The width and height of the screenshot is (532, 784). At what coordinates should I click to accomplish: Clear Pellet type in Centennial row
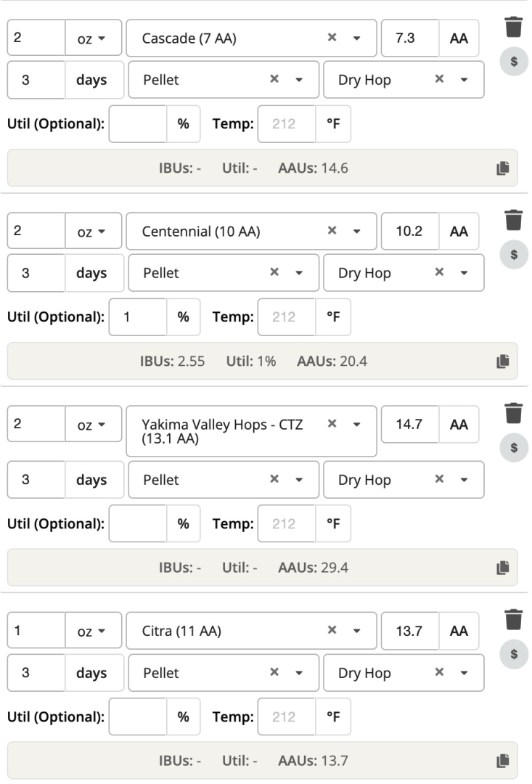coord(274,273)
